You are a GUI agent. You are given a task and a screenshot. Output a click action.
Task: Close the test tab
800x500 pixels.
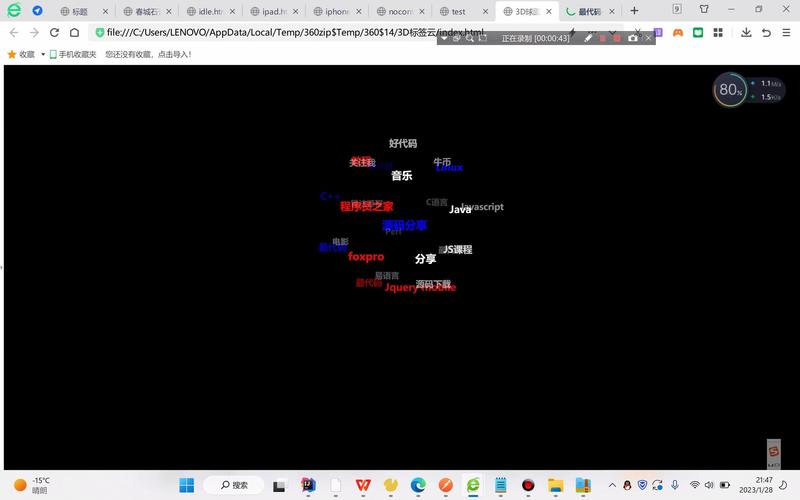(x=485, y=11)
